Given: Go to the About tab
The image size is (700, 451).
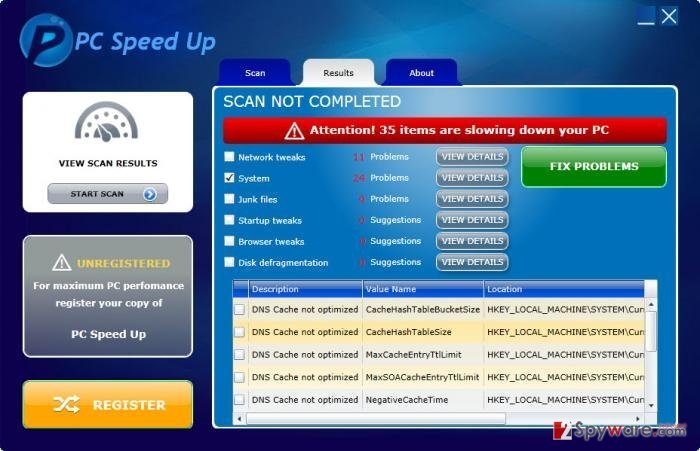Looking at the screenshot, I should (x=421, y=72).
